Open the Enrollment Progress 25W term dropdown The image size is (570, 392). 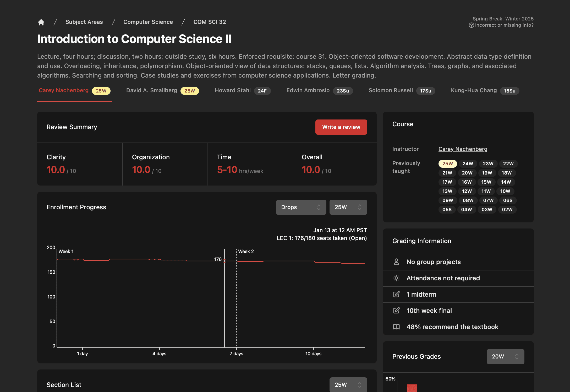click(348, 207)
